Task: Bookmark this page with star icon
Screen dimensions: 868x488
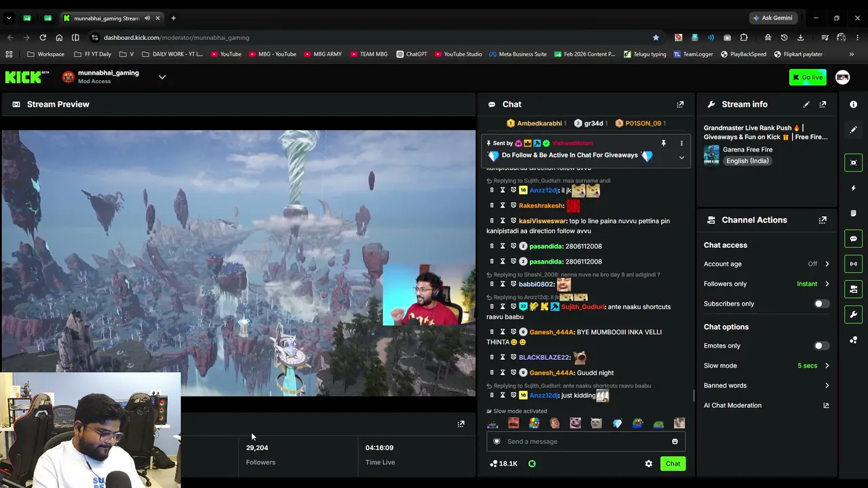Action: [656, 37]
